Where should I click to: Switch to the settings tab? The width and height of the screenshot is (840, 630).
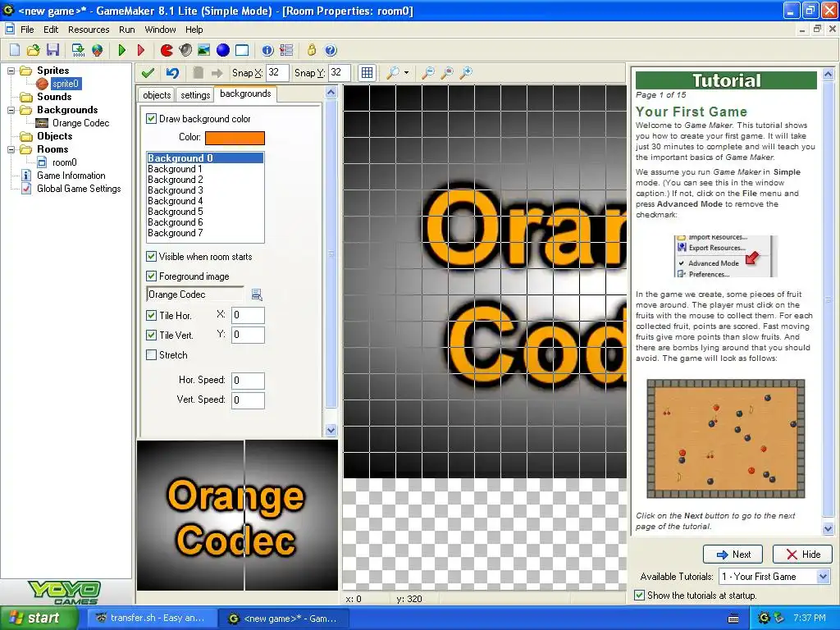click(x=195, y=95)
